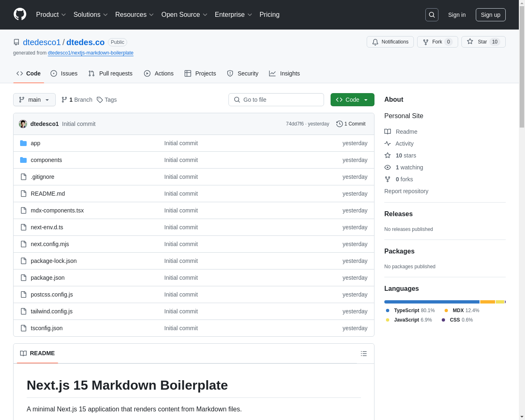Screen dimensions: 525x420
Task: Click the fork icon beside 0 forks
Action: (388, 179)
